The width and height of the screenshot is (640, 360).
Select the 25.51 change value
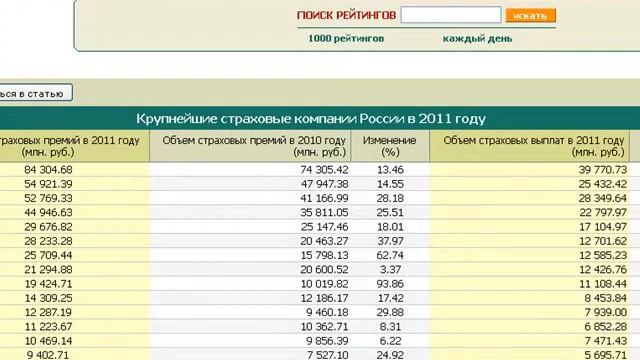[390, 212]
